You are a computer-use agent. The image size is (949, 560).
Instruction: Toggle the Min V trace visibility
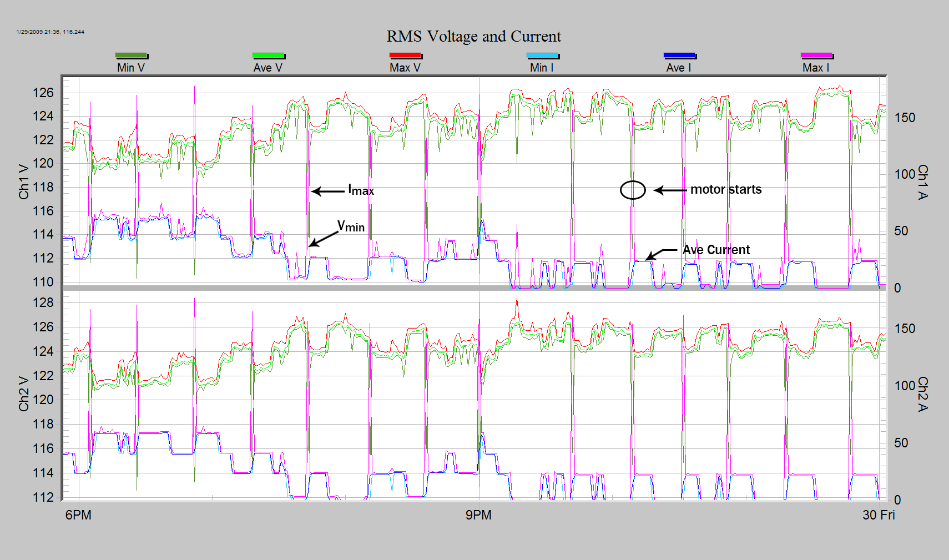click(x=131, y=67)
